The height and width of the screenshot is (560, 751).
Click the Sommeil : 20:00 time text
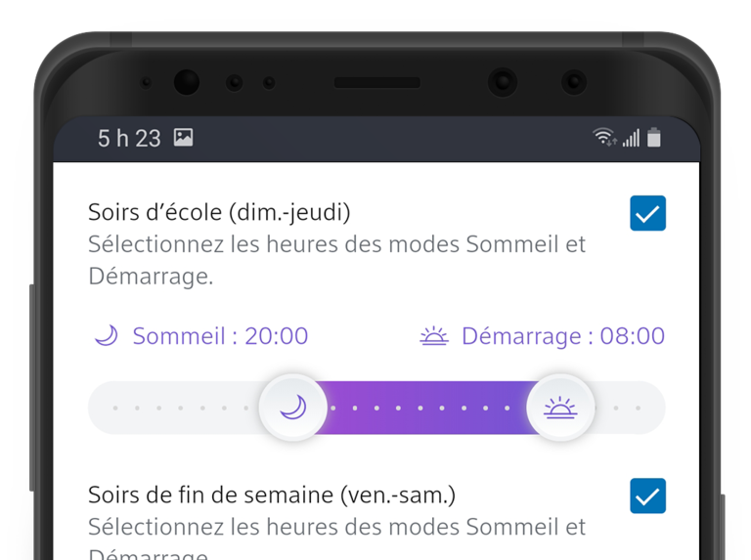[x=220, y=336]
